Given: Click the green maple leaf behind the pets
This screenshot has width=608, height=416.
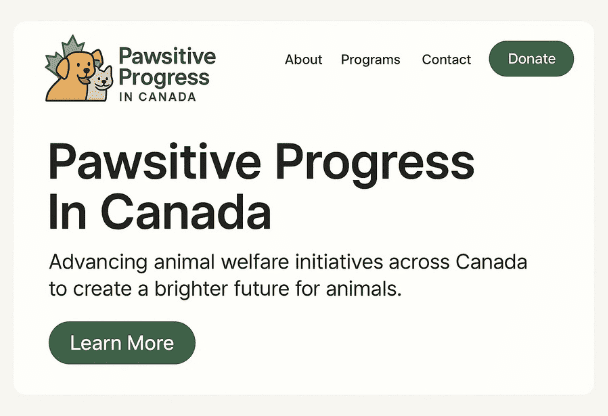Looking at the screenshot, I should (72, 46).
